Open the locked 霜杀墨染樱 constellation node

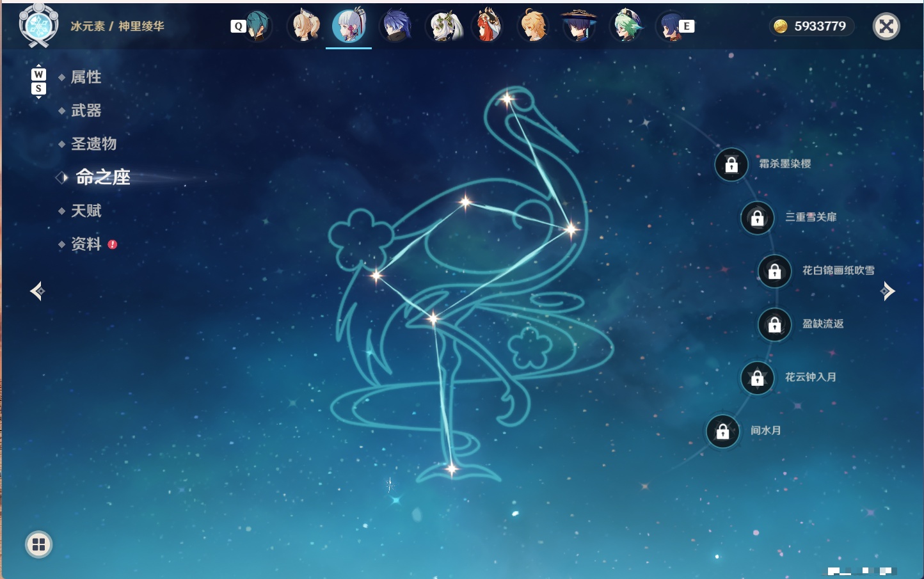pyautogui.click(x=731, y=164)
